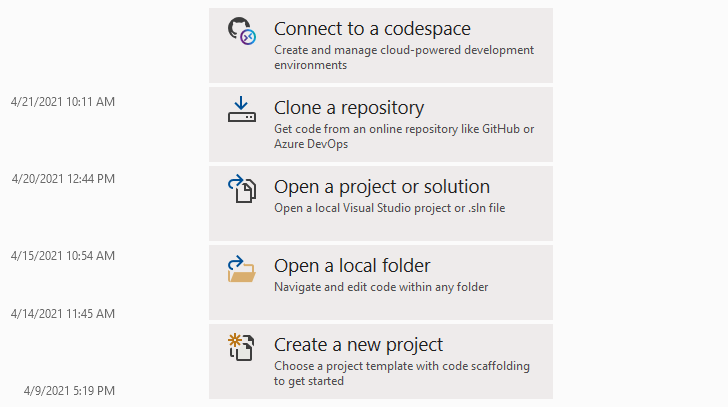The width and height of the screenshot is (728, 407).
Task: Click the "Navigate and edit code" description
Action: [381, 287]
